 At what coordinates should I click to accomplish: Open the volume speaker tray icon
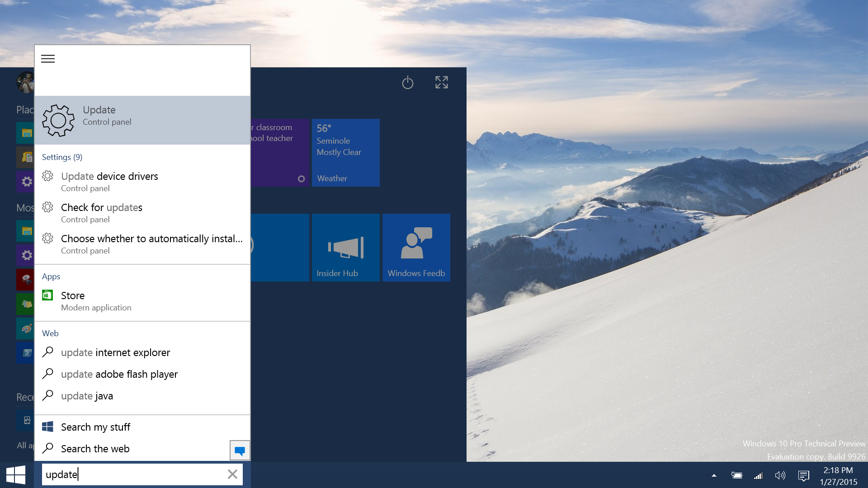(780, 475)
